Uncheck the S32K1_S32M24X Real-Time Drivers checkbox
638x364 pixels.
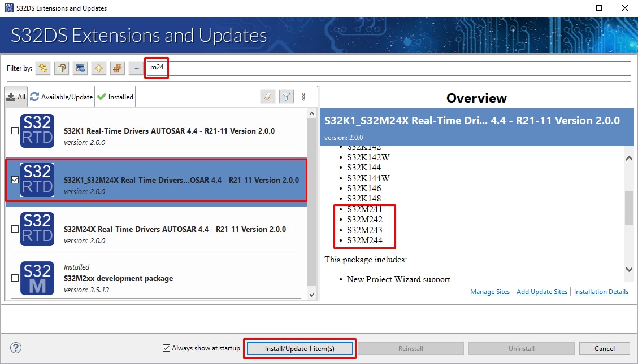[x=15, y=180]
